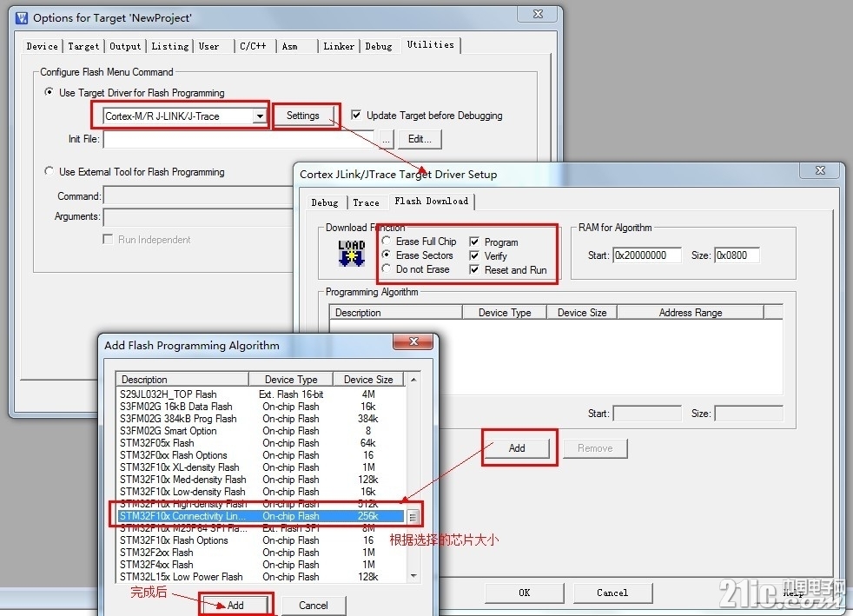The height and width of the screenshot is (616, 853).
Task: Click RAM for Algorithm Start field 0x20000000
Action: pyautogui.click(x=647, y=255)
